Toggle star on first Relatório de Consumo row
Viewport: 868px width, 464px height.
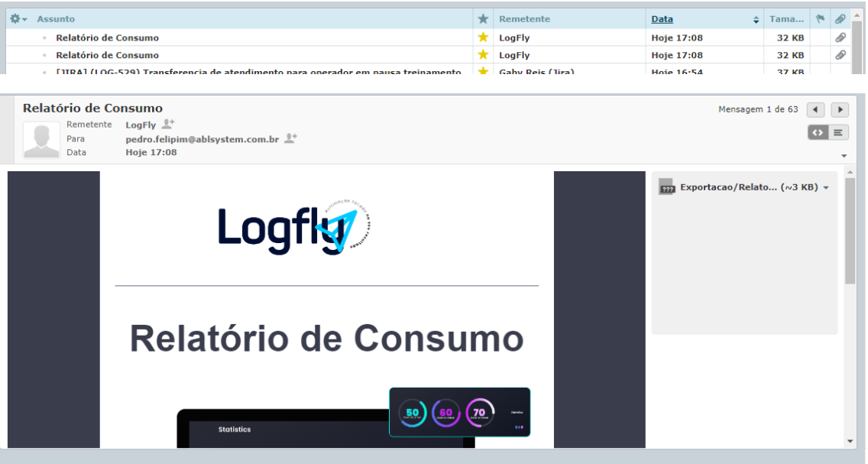(x=483, y=37)
